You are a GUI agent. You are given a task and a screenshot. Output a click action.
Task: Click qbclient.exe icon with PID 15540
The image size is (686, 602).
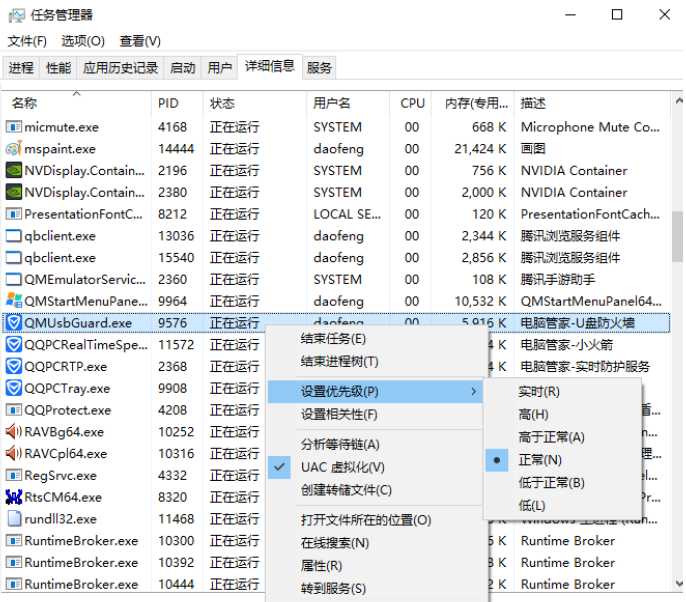click(x=14, y=258)
